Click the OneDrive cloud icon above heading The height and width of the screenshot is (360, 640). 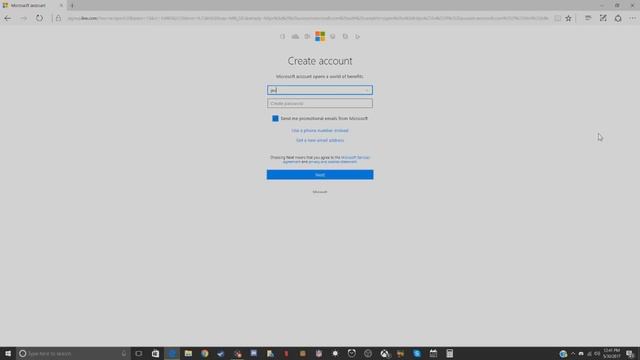click(295, 36)
